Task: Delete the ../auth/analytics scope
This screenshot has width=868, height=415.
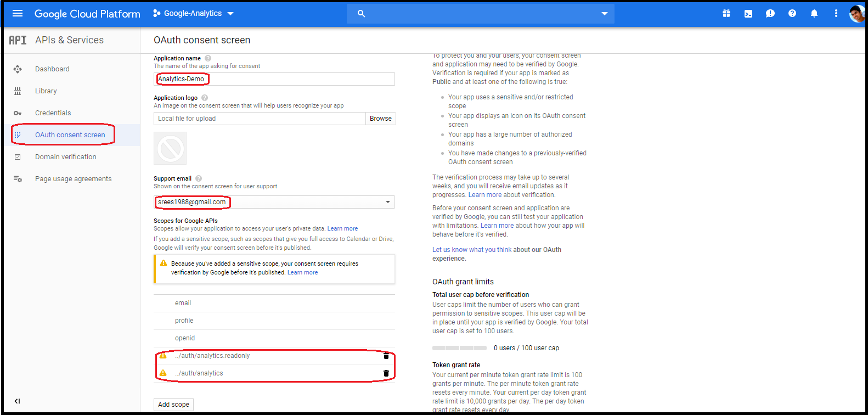Action: [386, 373]
